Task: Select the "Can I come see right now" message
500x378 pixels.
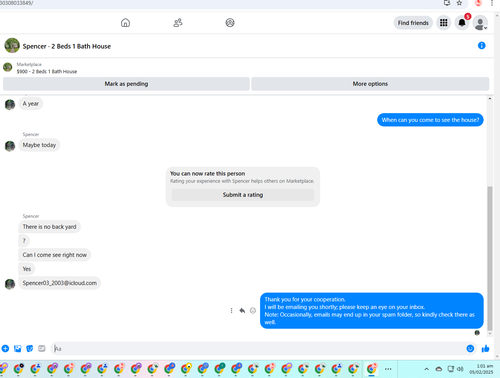Action: pos(55,255)
